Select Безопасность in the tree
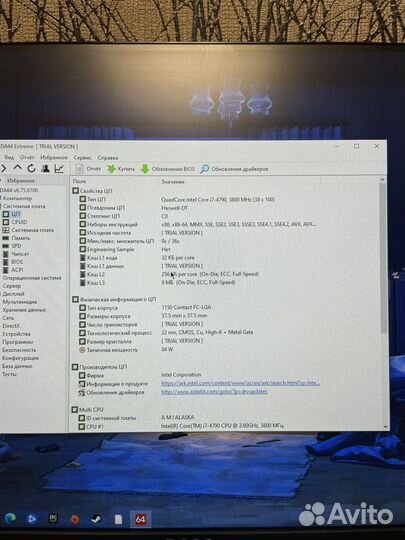Image resolution: width=405 pixels, height=540 pixels. pyautogui.click(x=19, y=350)
